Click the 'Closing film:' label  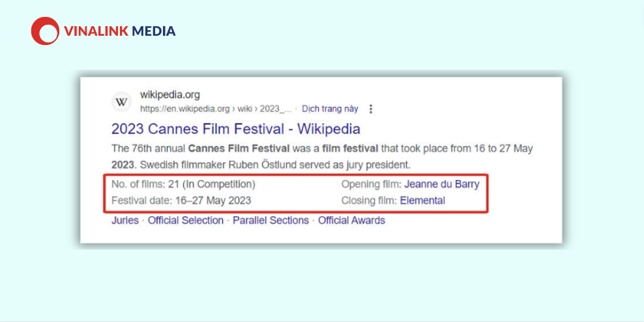click(x=370, y=201)
